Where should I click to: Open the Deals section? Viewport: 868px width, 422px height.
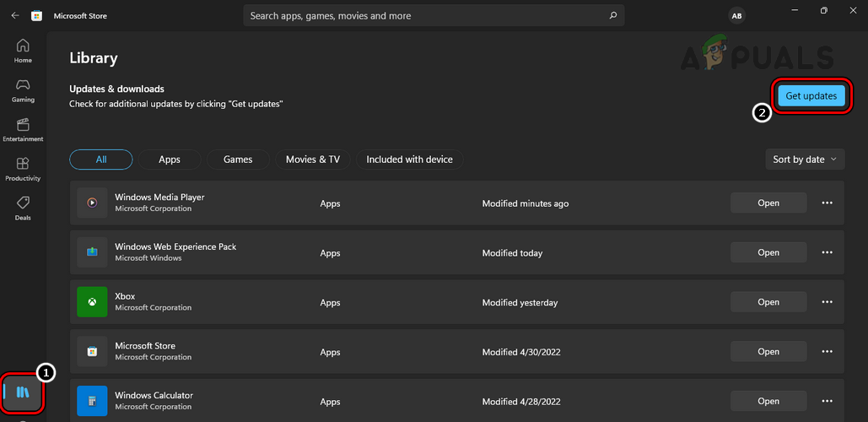pos(23,208)
